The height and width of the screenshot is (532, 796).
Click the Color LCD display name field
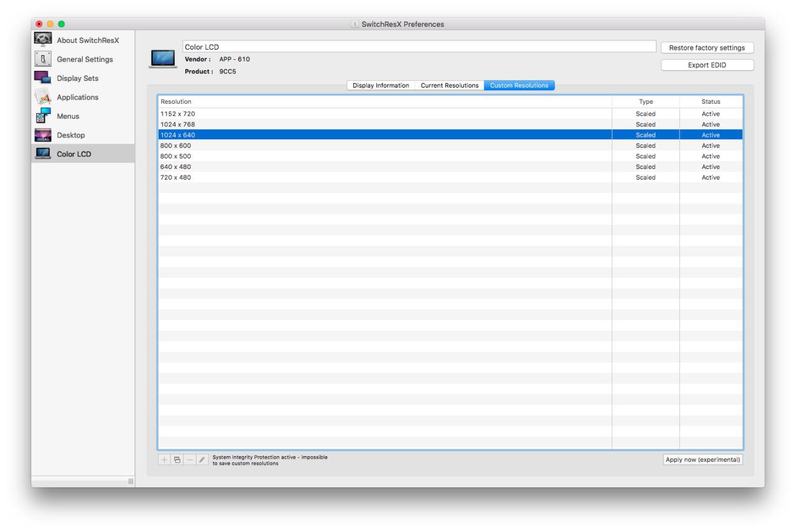(x=419, y=47)
